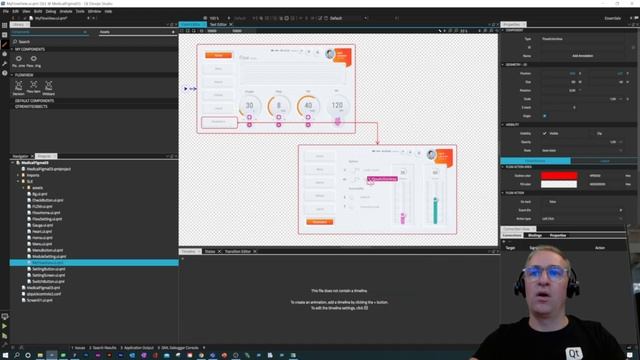Select qtquickcontrols2.conf file
Screen dimensions: 640x360
tap(43, 294)
